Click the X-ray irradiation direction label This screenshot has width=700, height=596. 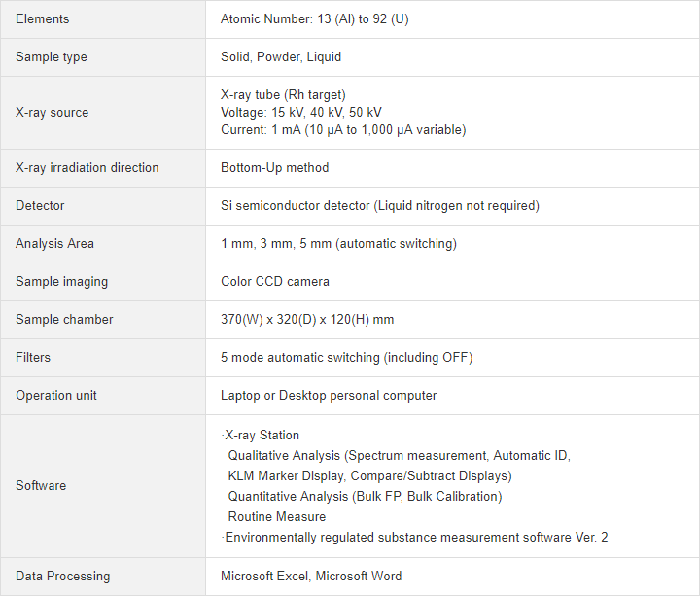(87, 168)
